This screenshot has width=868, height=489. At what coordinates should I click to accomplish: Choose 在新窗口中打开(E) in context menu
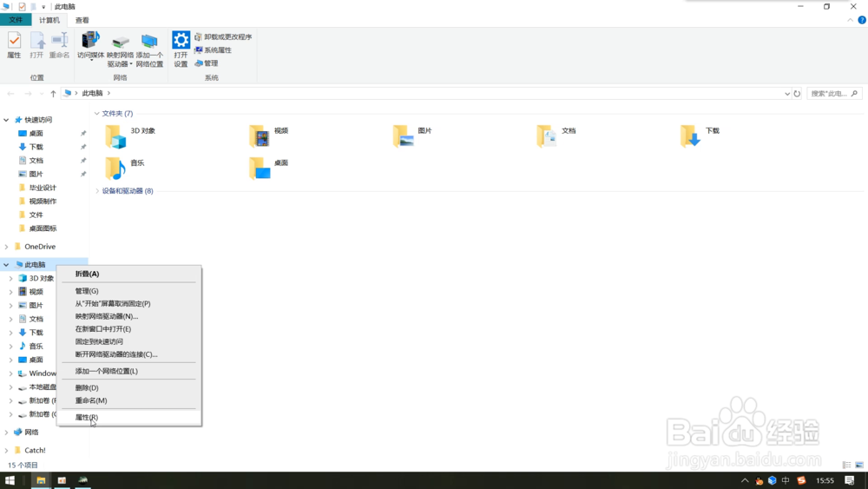click(129, 329)
